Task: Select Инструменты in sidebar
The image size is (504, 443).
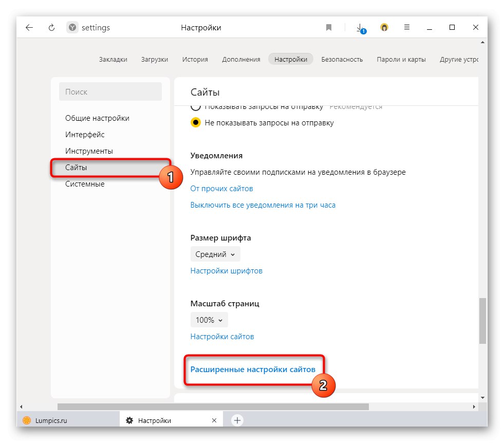Action: [89, 151]
